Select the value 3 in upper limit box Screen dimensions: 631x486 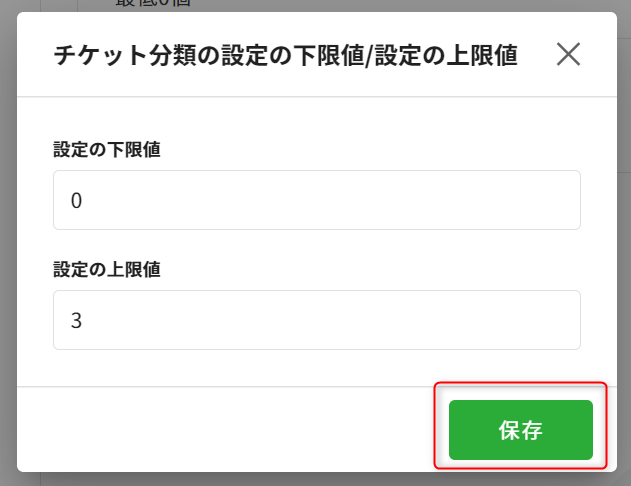coord(76,321)
